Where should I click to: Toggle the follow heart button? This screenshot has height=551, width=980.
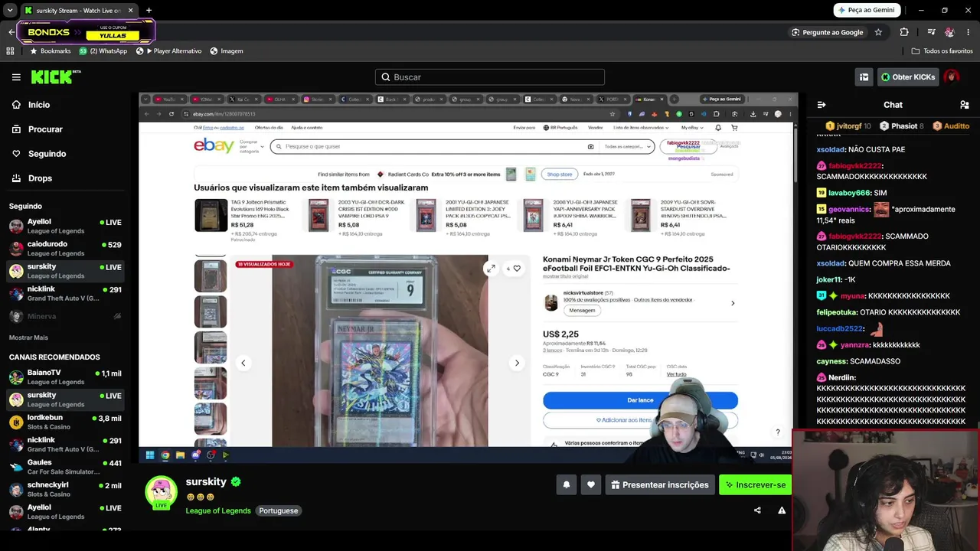[x=591, y=484]
